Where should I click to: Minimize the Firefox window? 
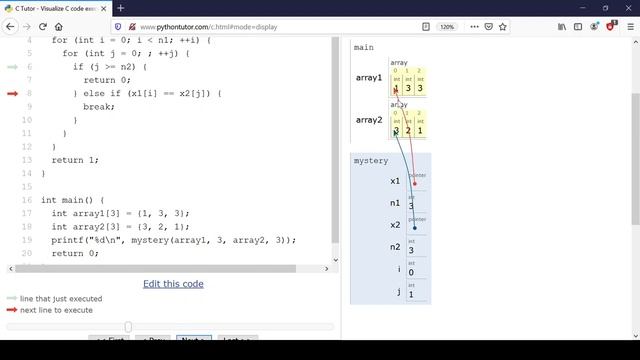click(582, 8)
